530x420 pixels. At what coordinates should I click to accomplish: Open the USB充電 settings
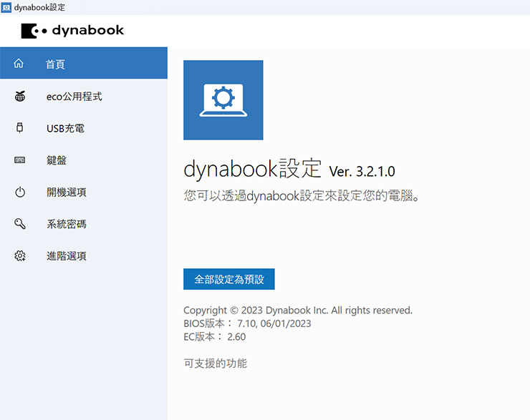tap(84, 128)
